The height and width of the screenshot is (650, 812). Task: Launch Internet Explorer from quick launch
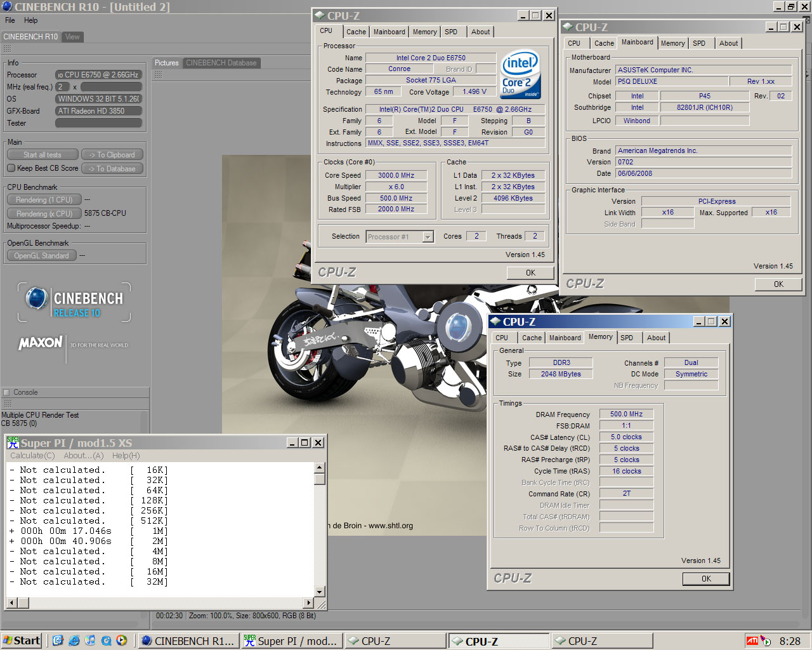click(74, 640)
